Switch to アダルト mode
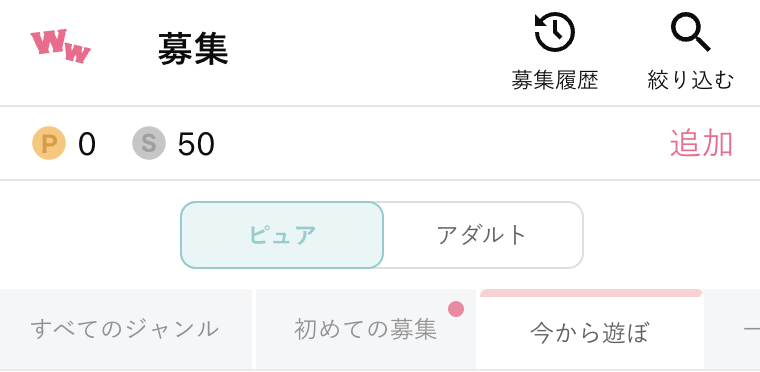This screenshot has width=760, height=372. tap(483, 235)
